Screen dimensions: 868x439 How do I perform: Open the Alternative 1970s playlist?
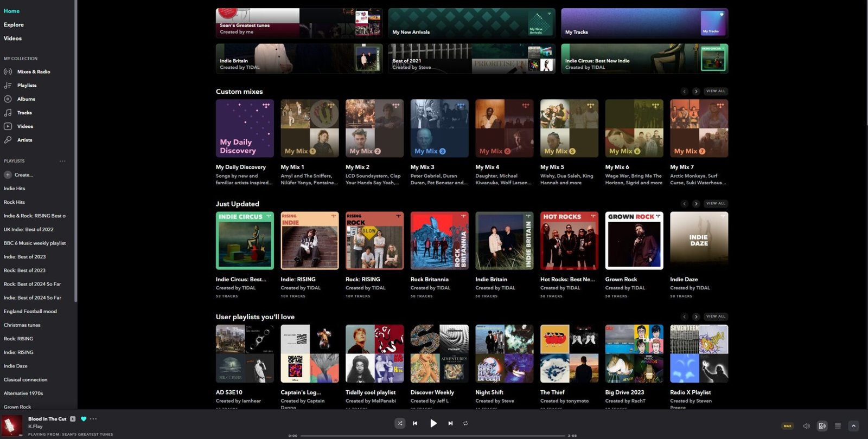click(23, 393)
